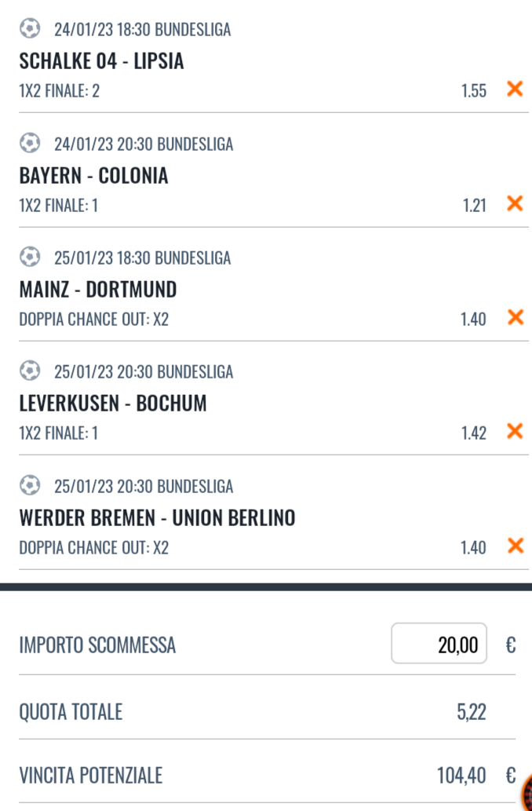Click the 1.42 odds for Leverkusen match
Image resolution: width=532 pixels, height=811 pixels.
click(x=473, y=433)
